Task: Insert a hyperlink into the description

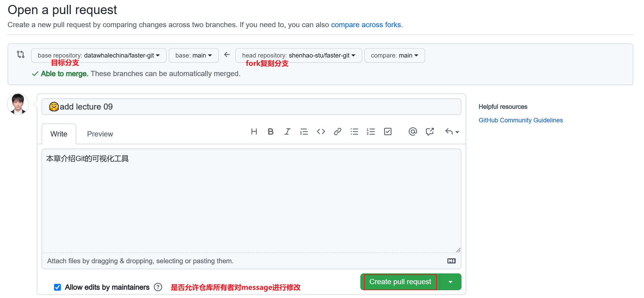Action: click(337, 131)
